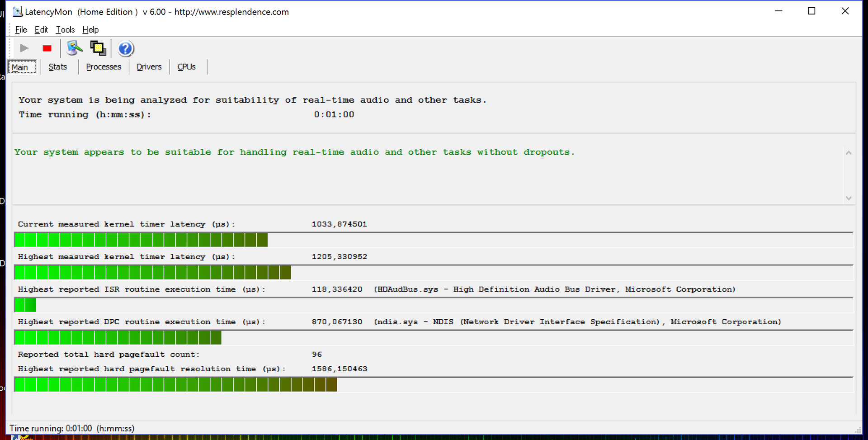Click the message box scroll down arrow
The height and width of the screenshot is (440, 868).
[x=849, y=198]
